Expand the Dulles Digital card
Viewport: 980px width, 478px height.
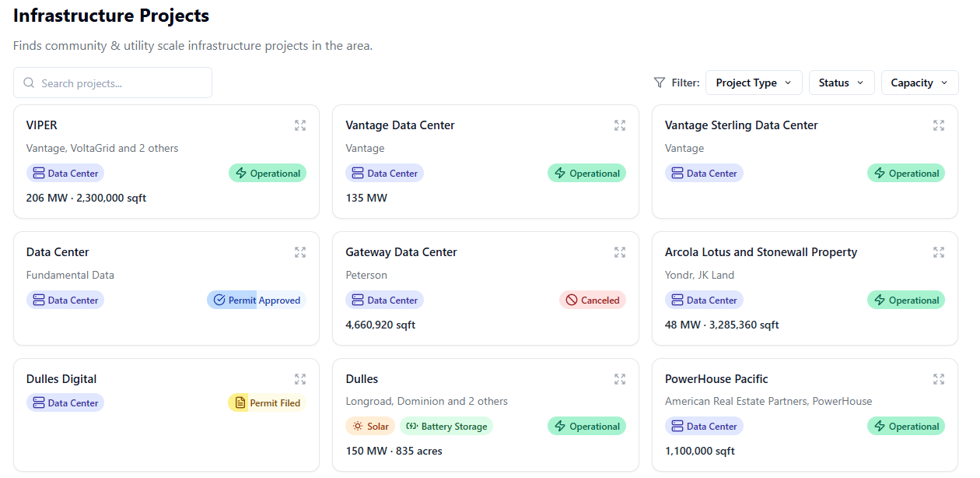tap(300, 379)
